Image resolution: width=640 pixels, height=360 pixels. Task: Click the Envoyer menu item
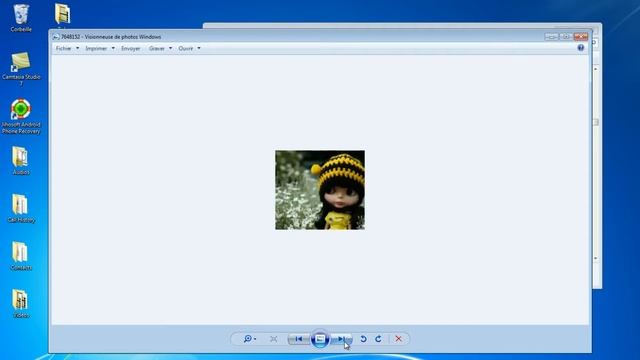click(x=131, y=48)
